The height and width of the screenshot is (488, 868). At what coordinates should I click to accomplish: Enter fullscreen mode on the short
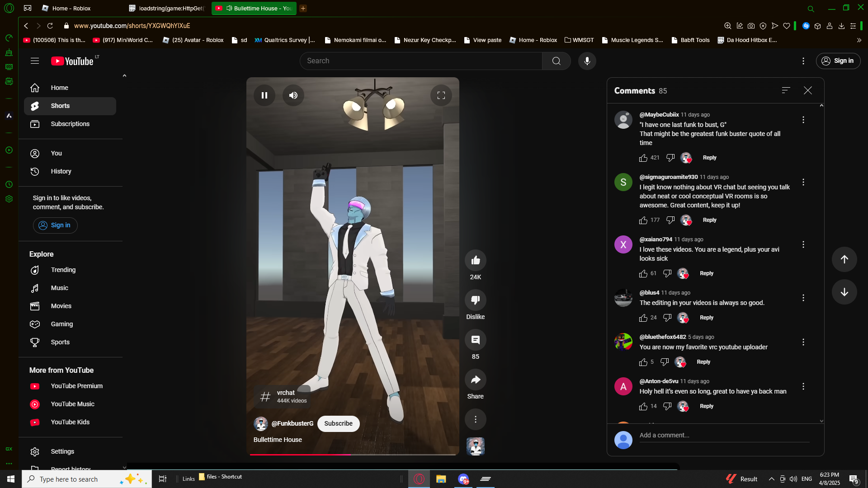(441, 95)
